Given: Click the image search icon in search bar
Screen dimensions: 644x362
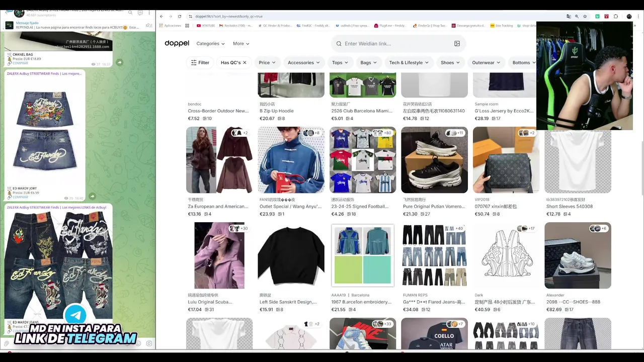Looking at the screenshot, I should click(457, 44).
